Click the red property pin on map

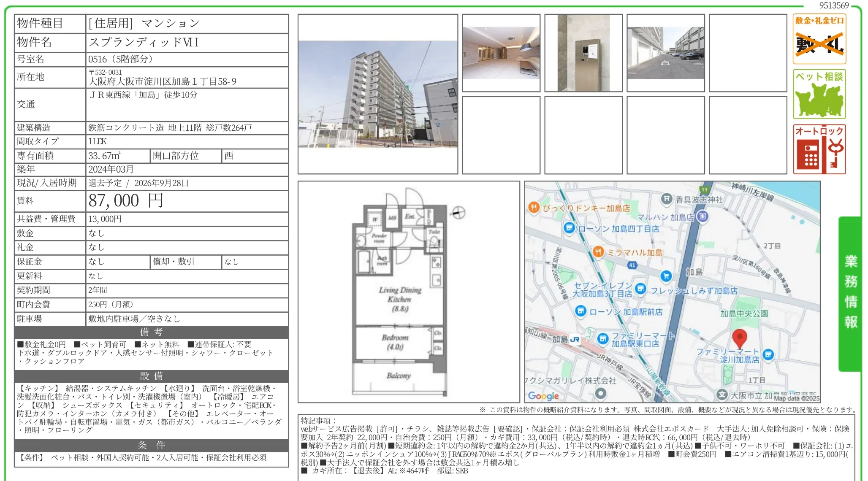click(739, 339)
